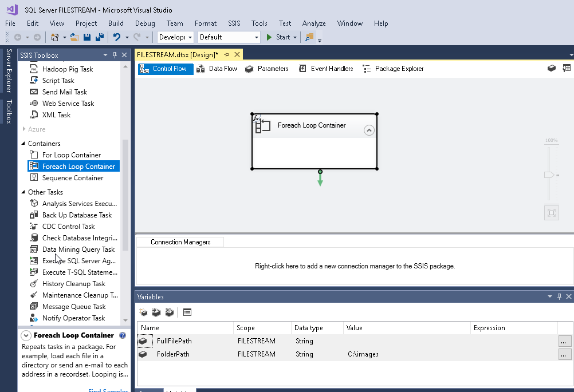This screenshot has height=392, width=574.
Task: Pin the FILESTREAM.dtsx document tab
Action: (x=226, y=55)
